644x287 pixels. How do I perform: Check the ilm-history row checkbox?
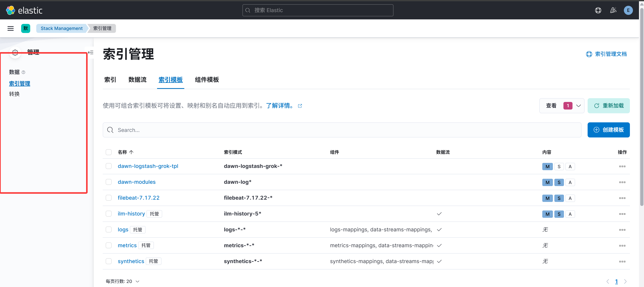(109, 214)
